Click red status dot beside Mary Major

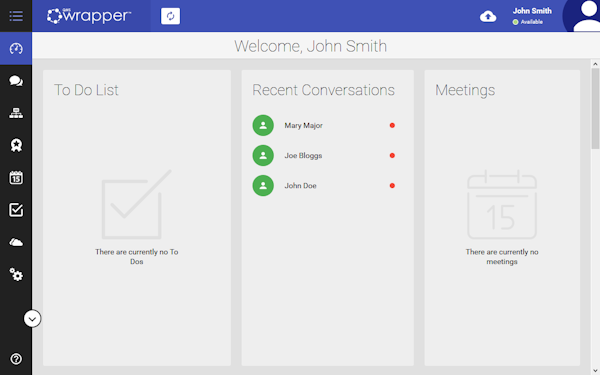tap(392, 126)
